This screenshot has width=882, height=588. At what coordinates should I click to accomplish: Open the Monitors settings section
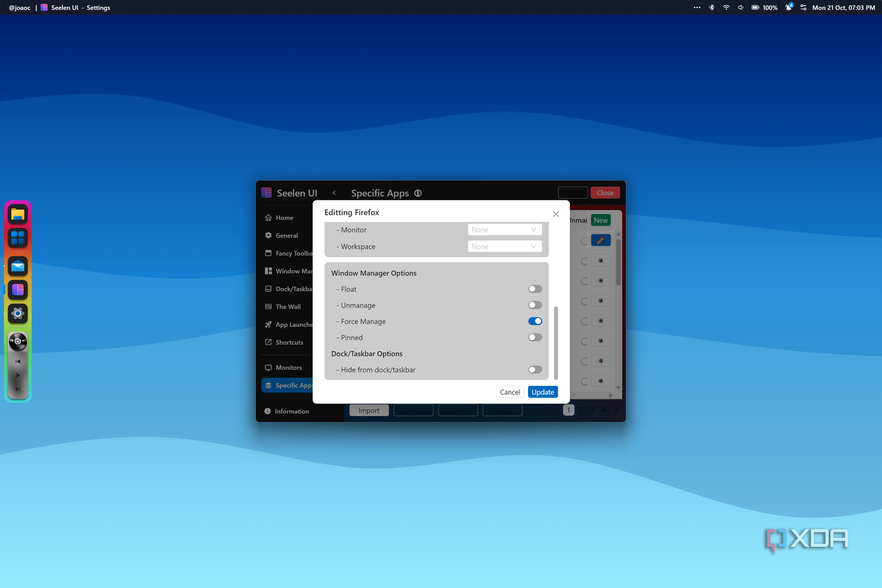[289, 368]
